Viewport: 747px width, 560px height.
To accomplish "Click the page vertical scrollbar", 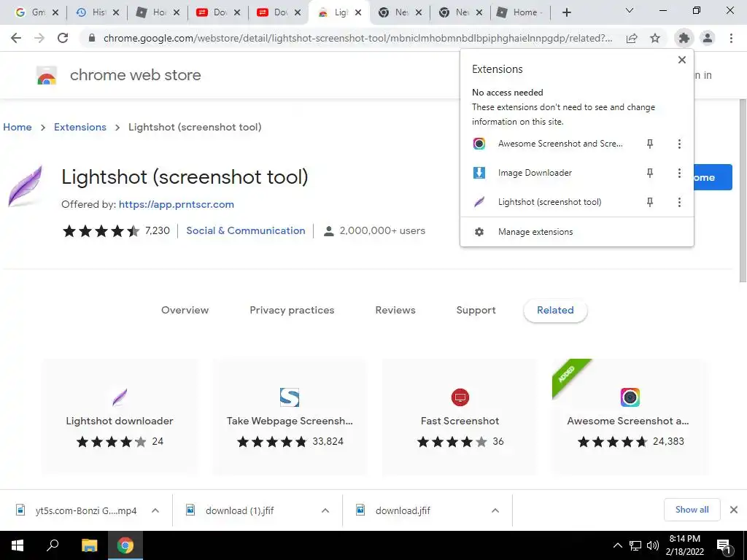I will [743, 190].
